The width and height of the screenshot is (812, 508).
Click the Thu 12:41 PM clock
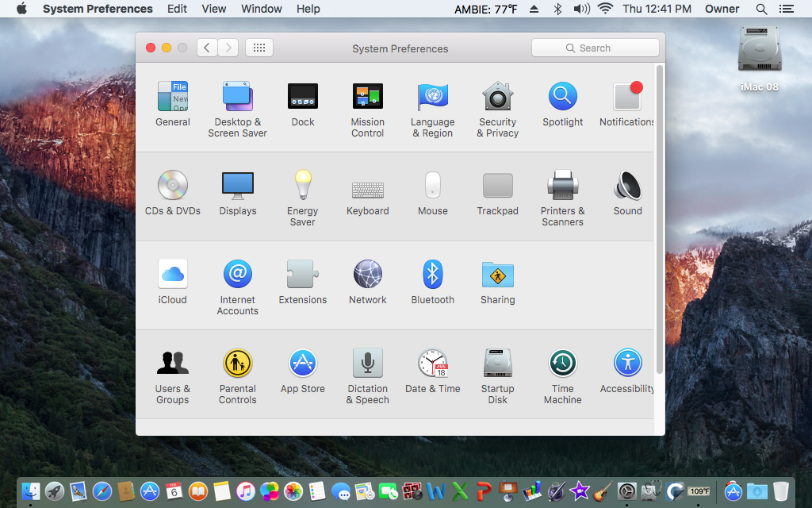pos(657,9)
